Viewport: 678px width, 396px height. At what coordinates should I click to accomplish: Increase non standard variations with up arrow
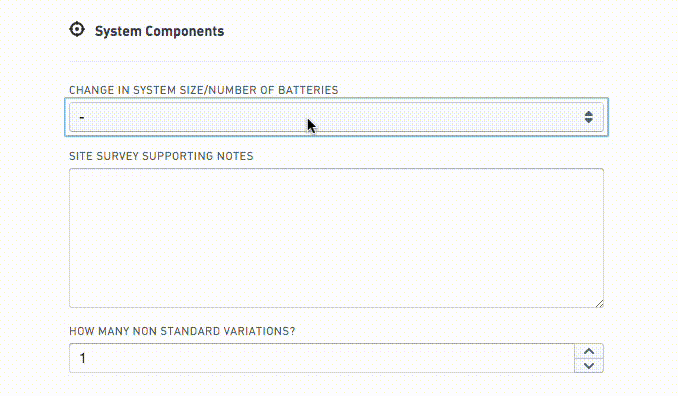tap(589, 351)
